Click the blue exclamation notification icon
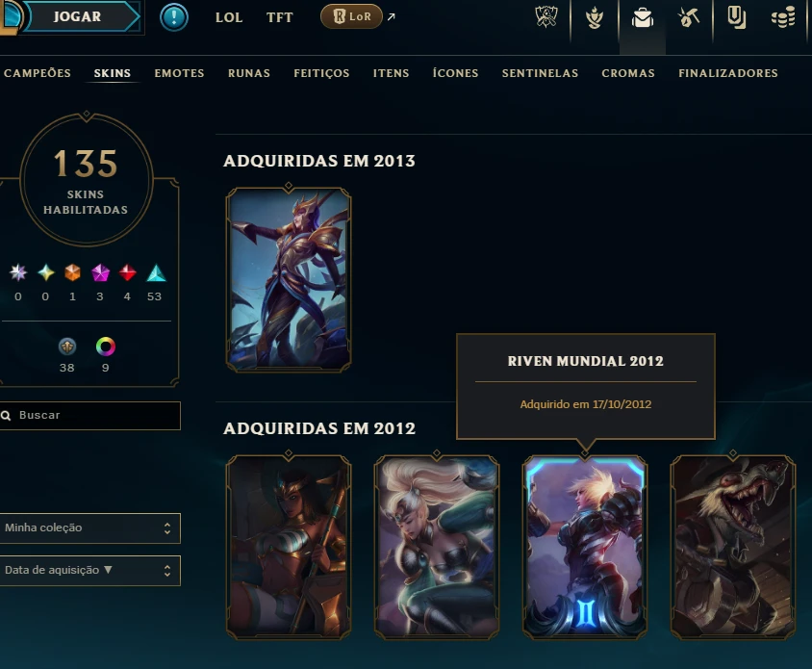This screenshot has width=812, height=669. [x=173, y=17]
